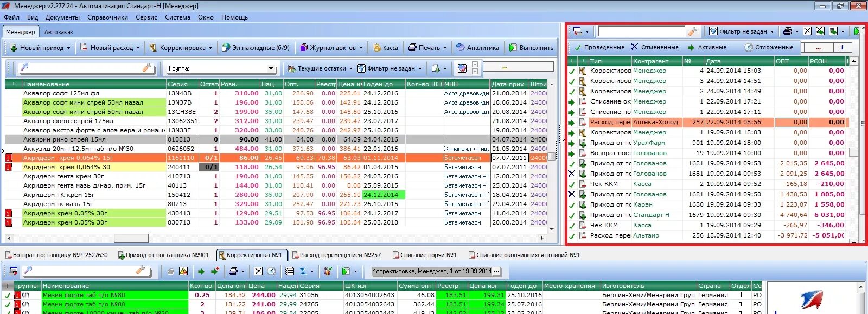Screen dimensions: 868x314
Task: Click the wrench icon in the goods search box
Action: pos(147,68)
